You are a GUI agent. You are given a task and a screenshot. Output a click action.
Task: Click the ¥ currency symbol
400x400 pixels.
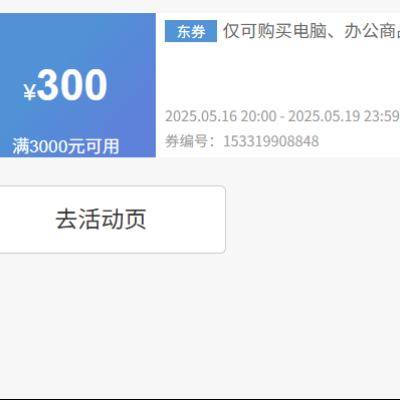point(29,92)
